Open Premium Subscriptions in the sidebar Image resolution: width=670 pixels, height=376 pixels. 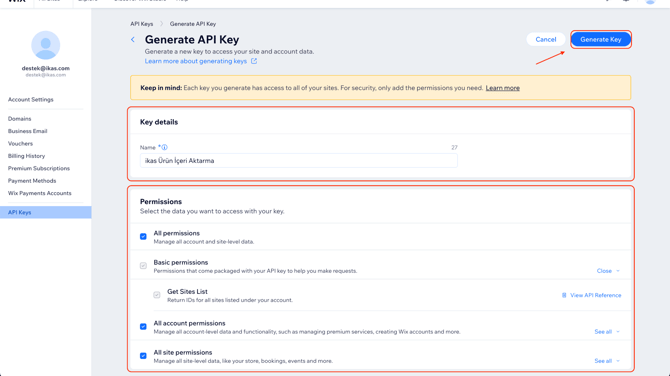[39, 168]
